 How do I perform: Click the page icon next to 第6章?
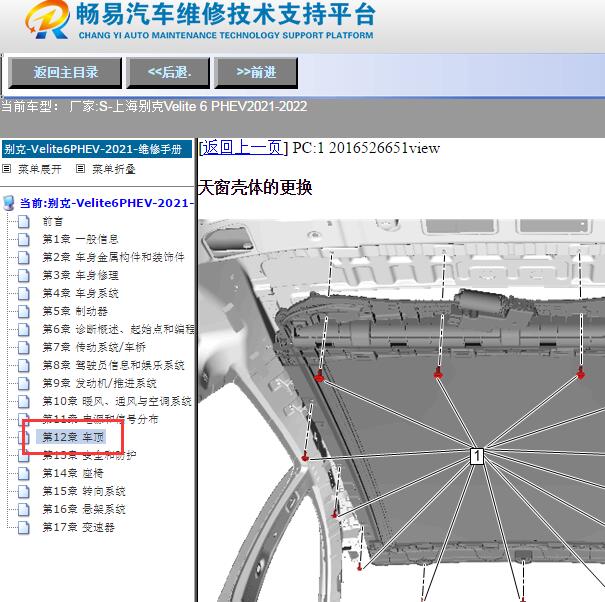(24, 330)
